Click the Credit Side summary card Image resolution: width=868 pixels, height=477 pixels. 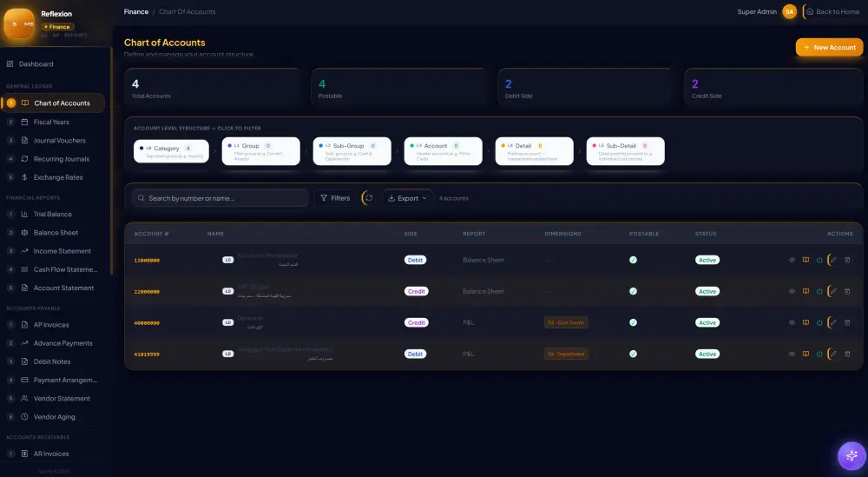coord(773,88)
